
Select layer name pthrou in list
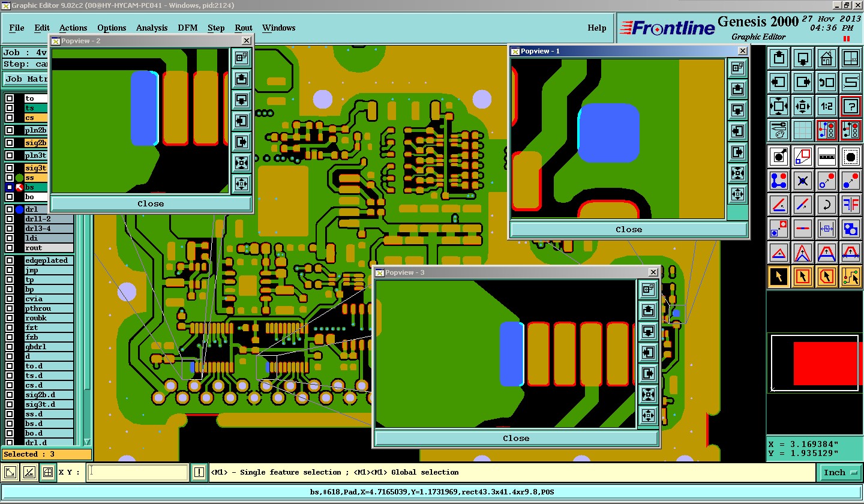tap(49, 308)
